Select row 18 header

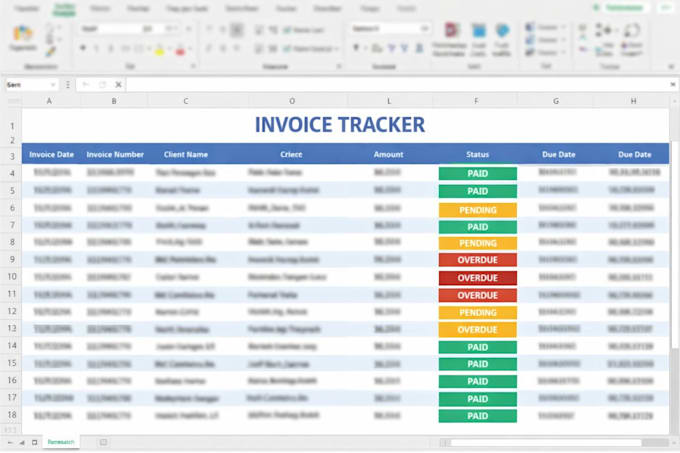click(12, 415)
